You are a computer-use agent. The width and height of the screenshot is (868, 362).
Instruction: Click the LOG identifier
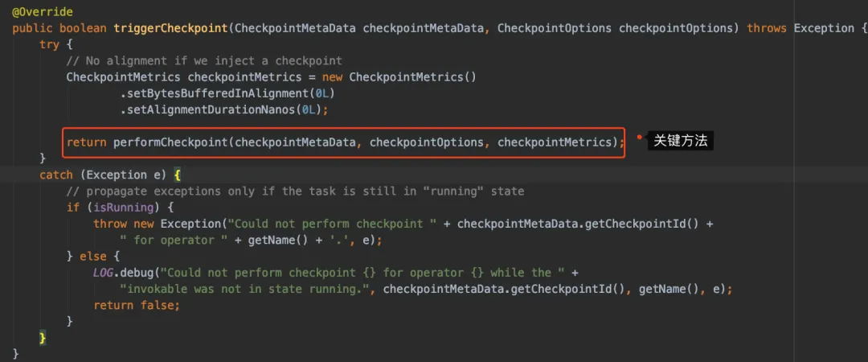click(103, 273)
